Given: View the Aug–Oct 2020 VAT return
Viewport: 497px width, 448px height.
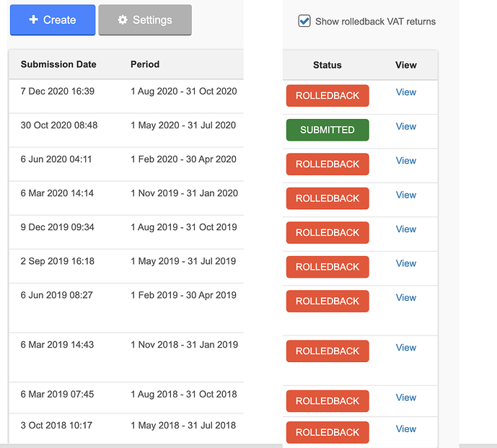Looking at the screenshot, I should coord(405,92).
